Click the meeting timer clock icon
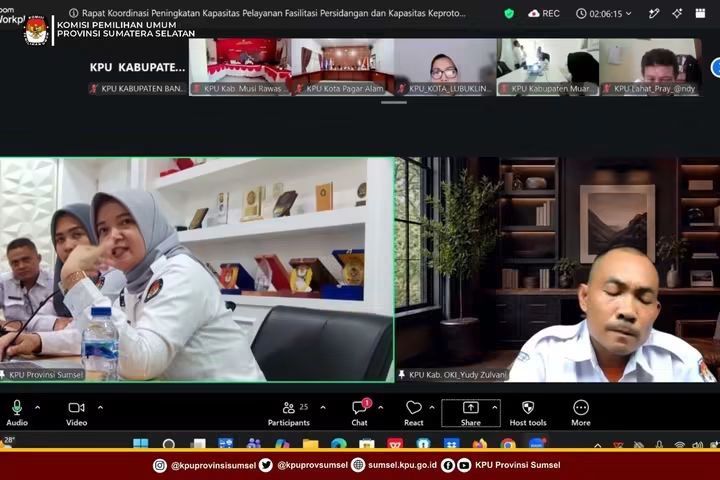 pyautogui.click(x=581, y=14)
